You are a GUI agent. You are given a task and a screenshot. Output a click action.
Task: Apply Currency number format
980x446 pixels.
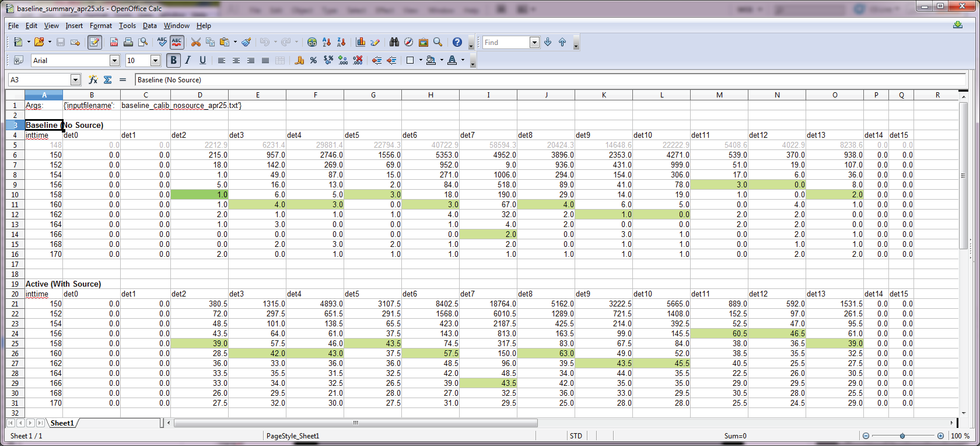(299, 60)
